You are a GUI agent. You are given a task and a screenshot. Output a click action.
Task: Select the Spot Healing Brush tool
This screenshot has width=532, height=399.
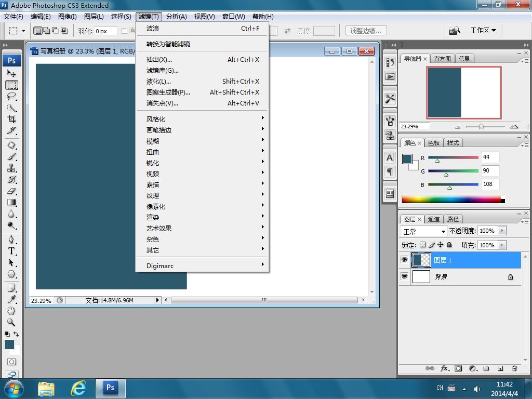click(11, 145)
